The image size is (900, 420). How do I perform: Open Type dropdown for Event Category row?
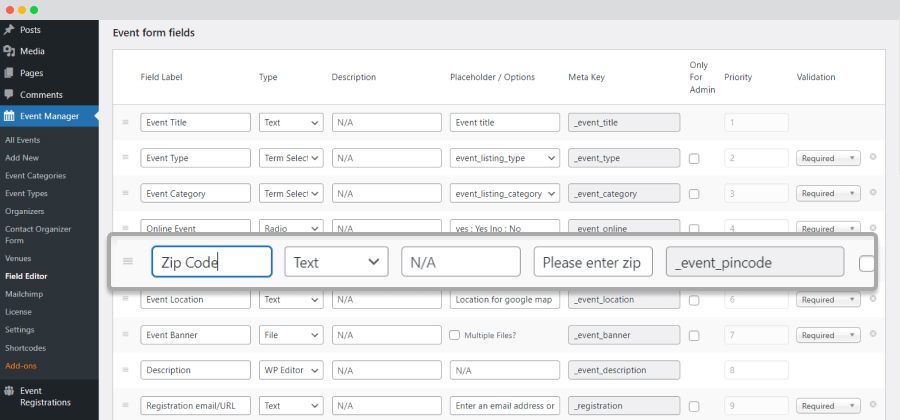point(291,193)
